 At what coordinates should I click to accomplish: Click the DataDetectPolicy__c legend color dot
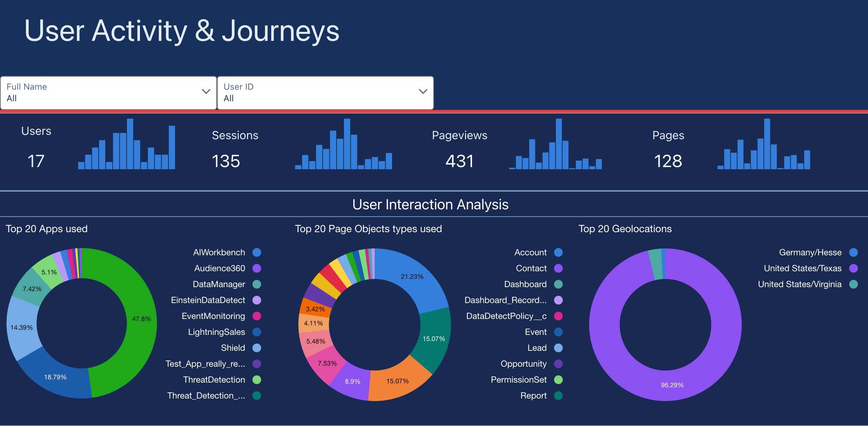[558, 316]
